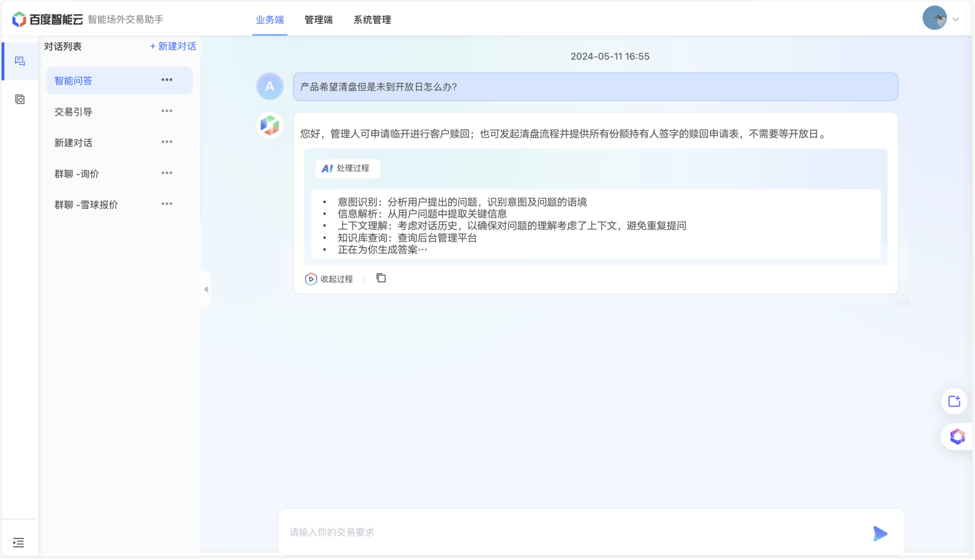Click the user profile avatar
Viewport: 975px width, 560px height.
pos(935,18)
